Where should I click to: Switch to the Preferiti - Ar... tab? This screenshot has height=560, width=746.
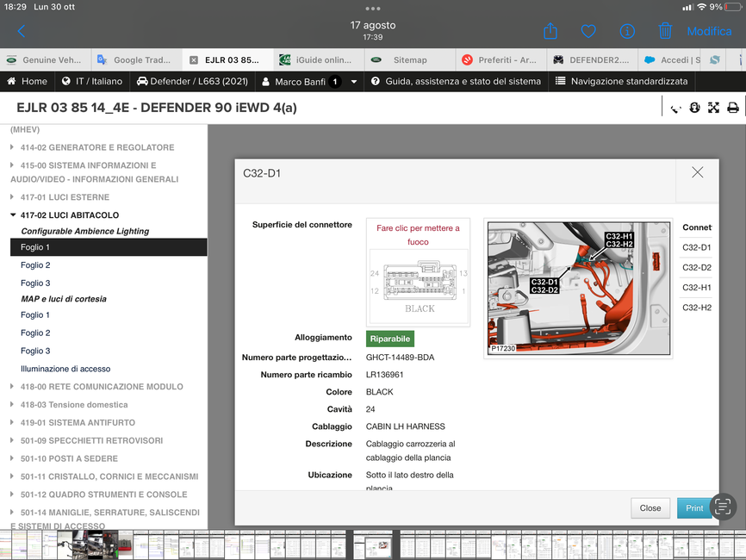(501, 60)
